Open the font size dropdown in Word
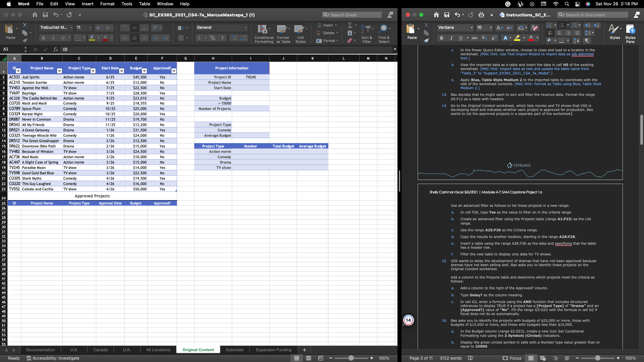Screen dimensions: 644x362 pos(484,27)
